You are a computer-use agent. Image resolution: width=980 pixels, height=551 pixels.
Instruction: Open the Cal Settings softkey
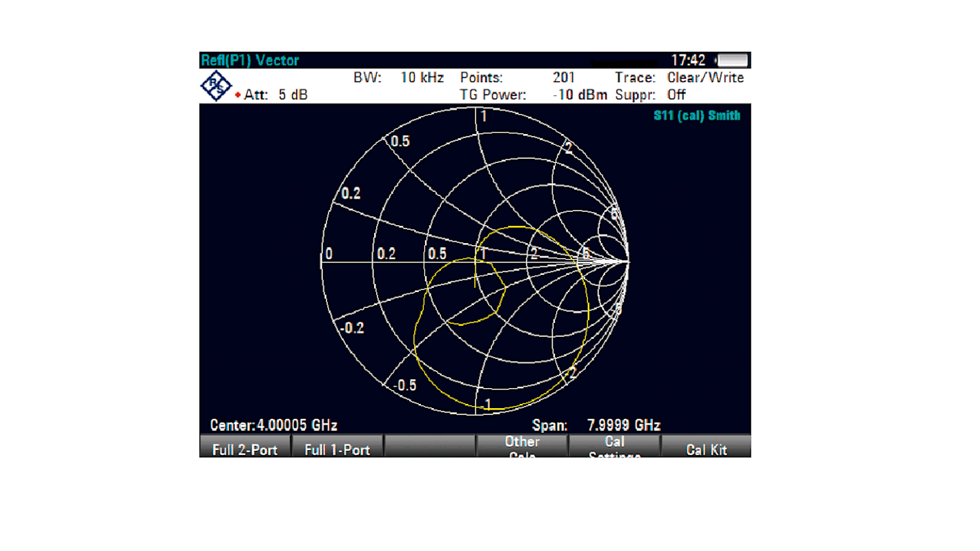tap(614, 446)
